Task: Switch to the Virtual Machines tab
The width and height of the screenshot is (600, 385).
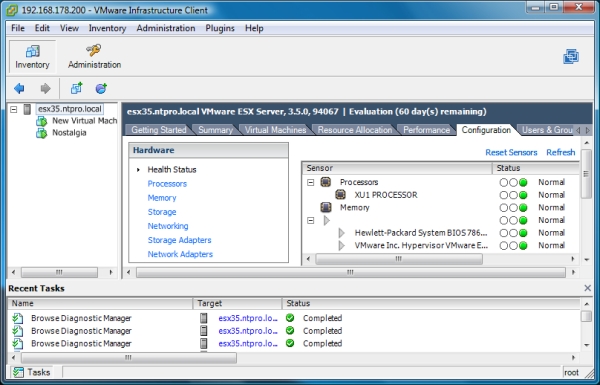Action: click(276, 130)
